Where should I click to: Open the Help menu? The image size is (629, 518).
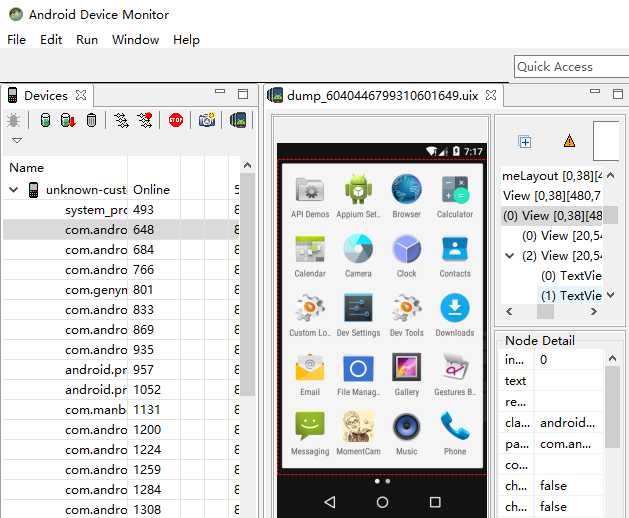(187, 40)
